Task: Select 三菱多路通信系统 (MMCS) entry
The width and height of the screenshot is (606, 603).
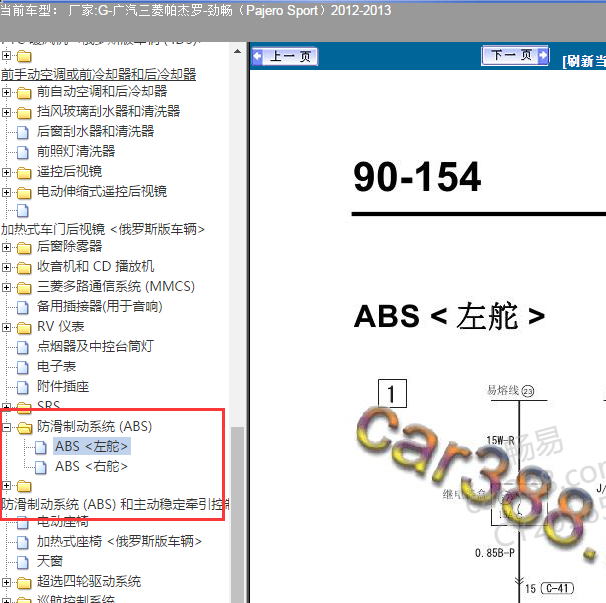Action: 116,286
